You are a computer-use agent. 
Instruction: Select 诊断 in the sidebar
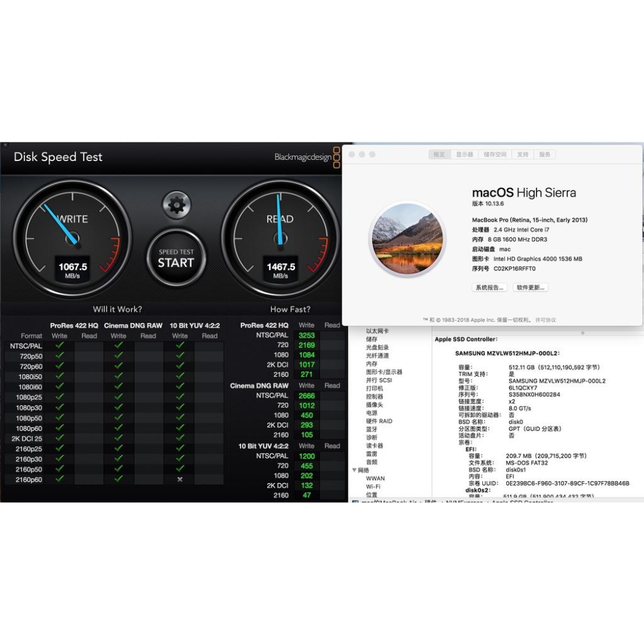(372, 438)
